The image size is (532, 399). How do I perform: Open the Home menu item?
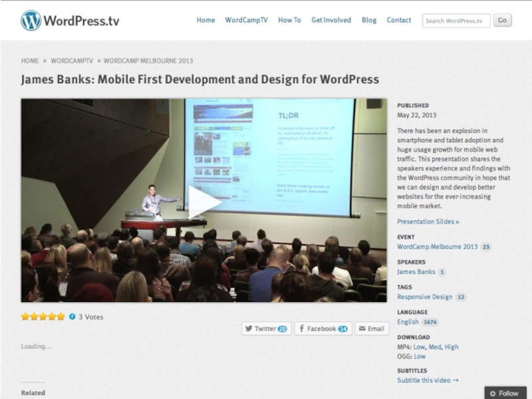(x=205, y=20)
